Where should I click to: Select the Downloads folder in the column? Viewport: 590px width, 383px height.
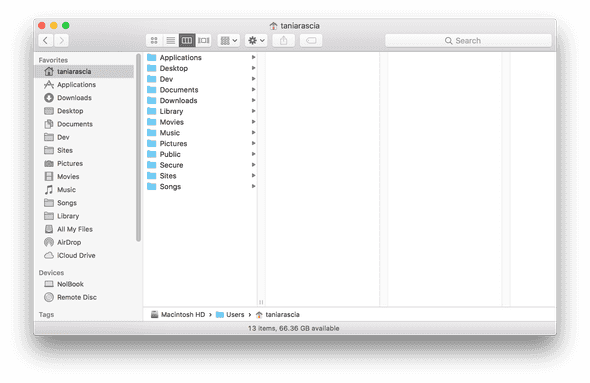(x=201, y=100)
